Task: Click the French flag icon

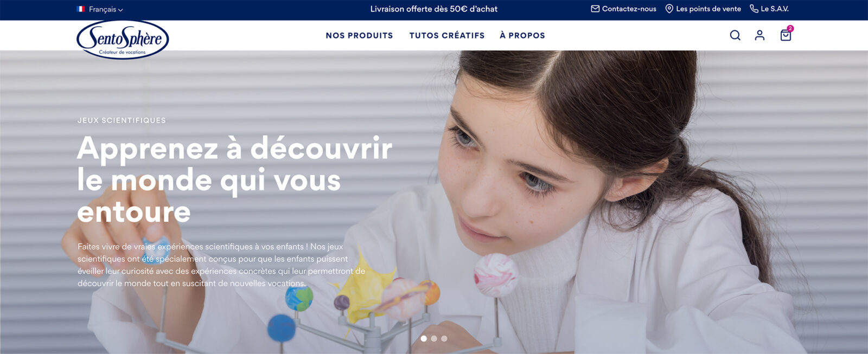Action: tap(81, 9)
